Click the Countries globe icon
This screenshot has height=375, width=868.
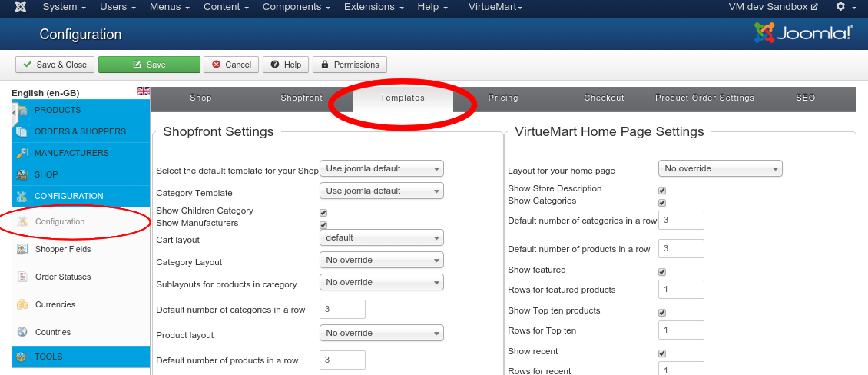tap(22, 332)
